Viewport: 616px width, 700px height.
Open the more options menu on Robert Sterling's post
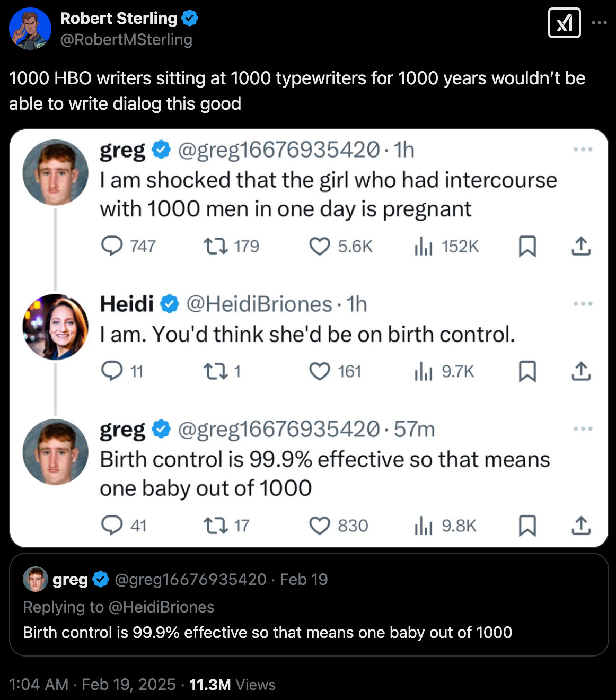pyautogui.click(x=600, y=23)
